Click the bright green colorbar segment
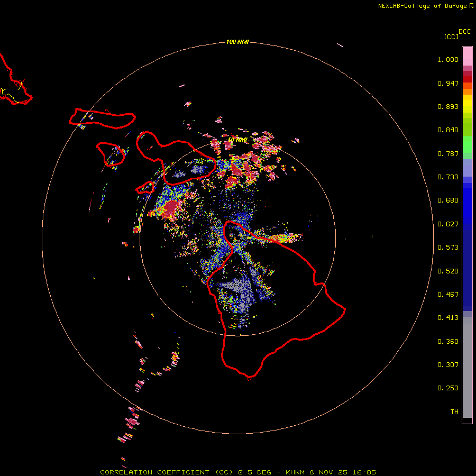 467,144
